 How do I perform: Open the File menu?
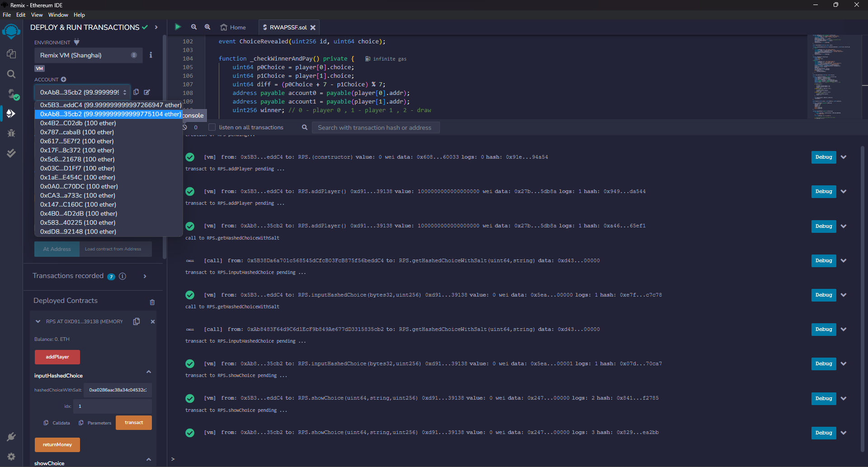(7, 15)
